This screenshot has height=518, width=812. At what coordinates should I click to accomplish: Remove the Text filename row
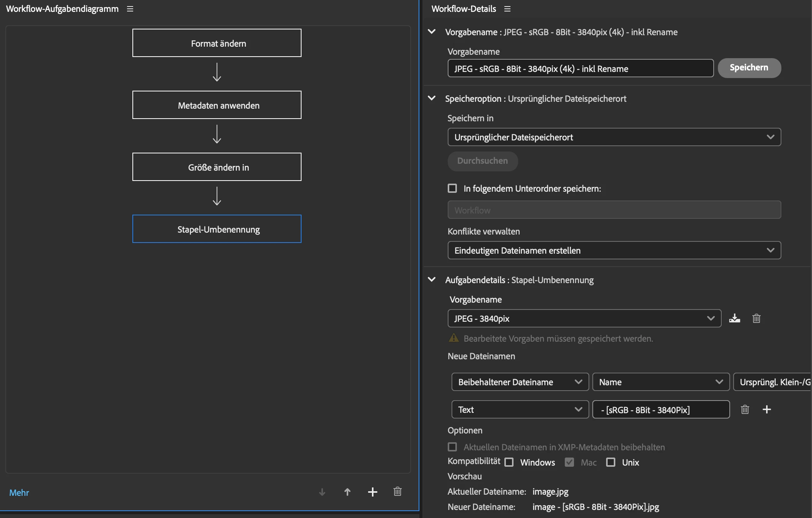[x=745, y=409]
